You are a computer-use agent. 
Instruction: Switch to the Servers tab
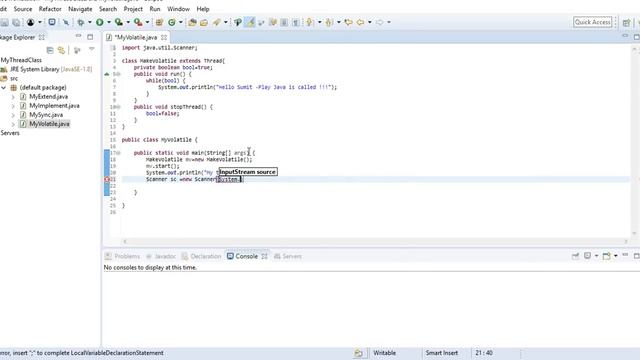pyautogui.click(x=288, y=256)
